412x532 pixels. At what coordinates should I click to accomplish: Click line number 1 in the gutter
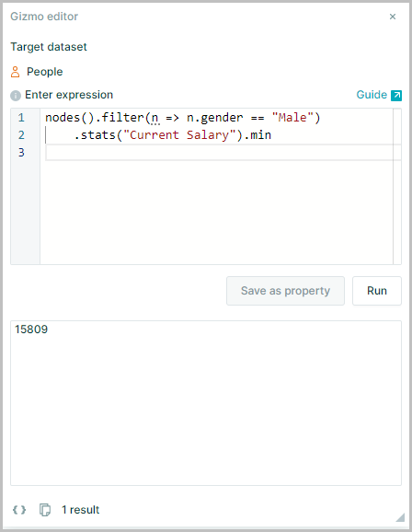tap(21, 118)
